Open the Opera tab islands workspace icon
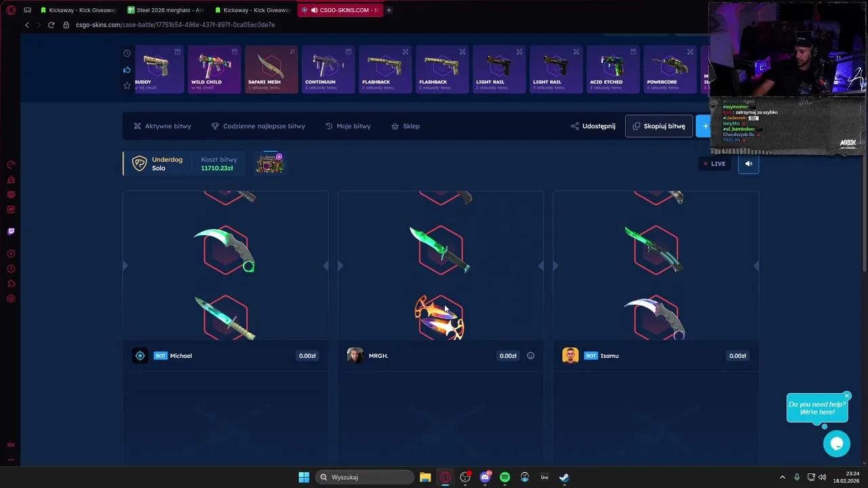Screen dimensions: 868x488 pyautogui.click(x=27, y=10)
